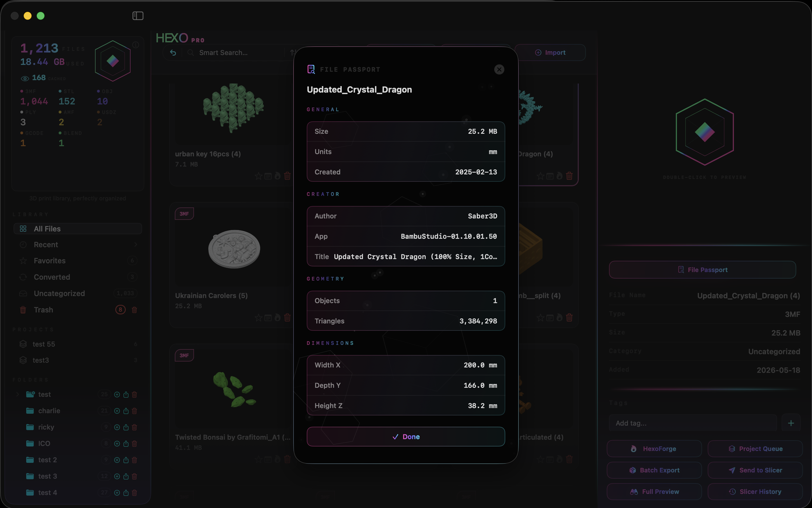Screen dimensions: 812x508
Task: Add to the test 4 folder with plus icon
Action: pyautogui.click(x=117, y=492)
